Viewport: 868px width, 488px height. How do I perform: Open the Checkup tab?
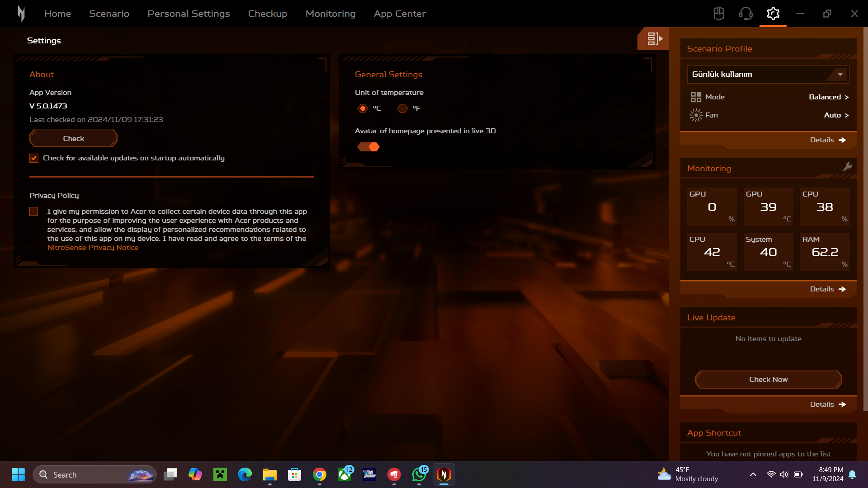267,14
